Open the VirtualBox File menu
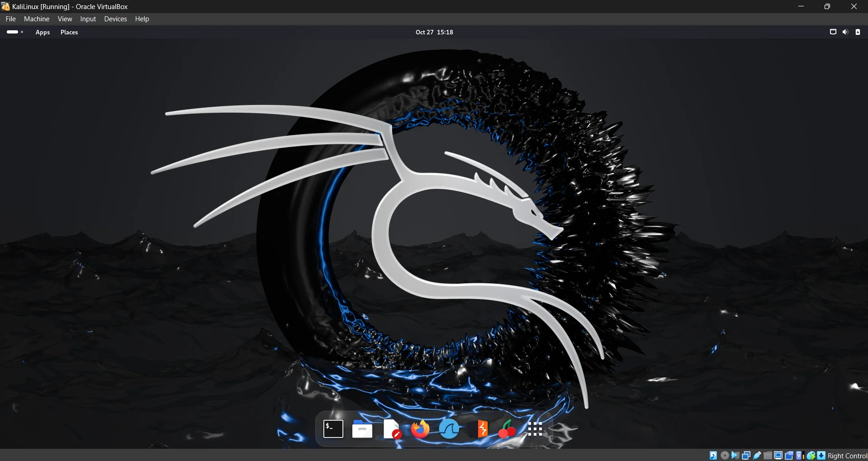Image resolution: width=868 pixels, height=461 pixels. click(11, 19)
